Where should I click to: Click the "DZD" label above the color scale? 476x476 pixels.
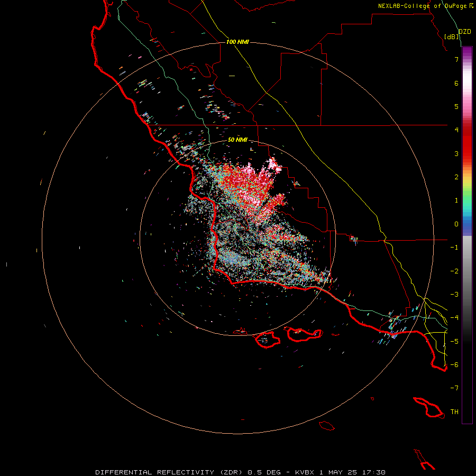point(465,31)
